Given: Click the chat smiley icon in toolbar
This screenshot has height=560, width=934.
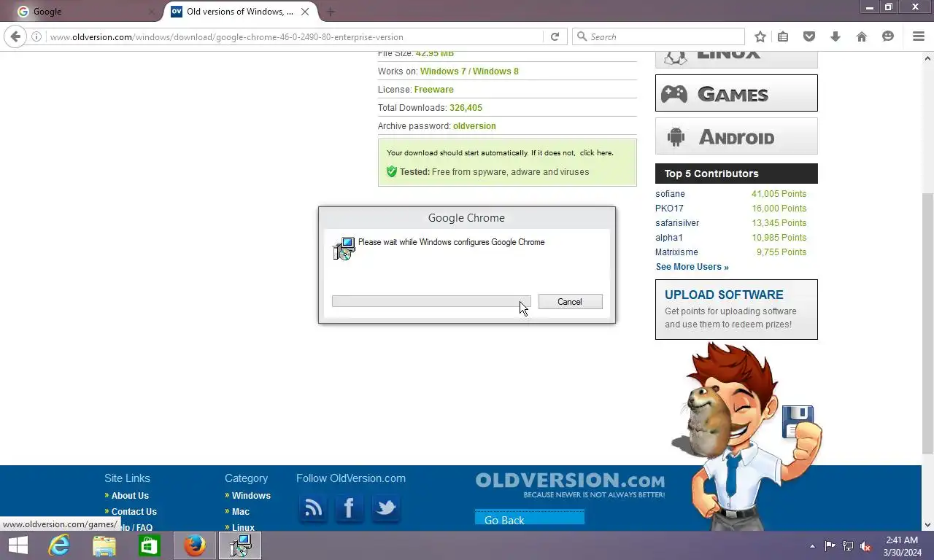Looking at the screenshot, I should [888, 36].
